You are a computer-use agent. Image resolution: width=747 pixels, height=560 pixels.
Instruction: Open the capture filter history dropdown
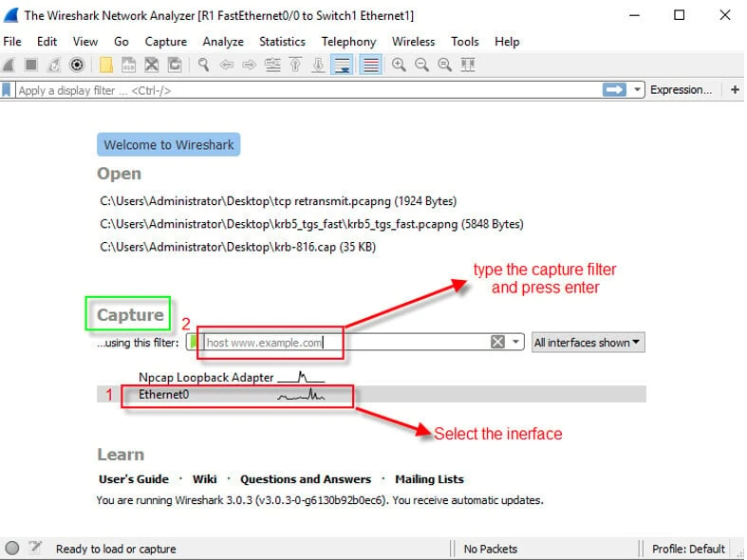(x=516, y=343)
